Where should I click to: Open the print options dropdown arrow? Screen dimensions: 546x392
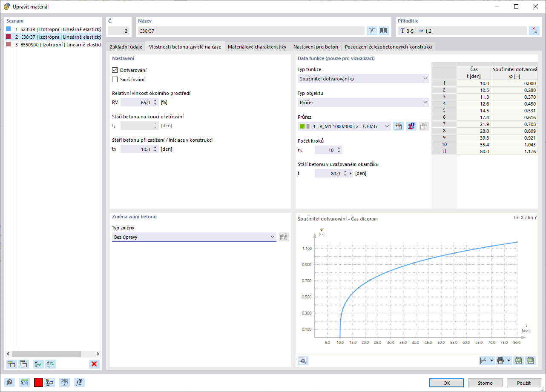click(x=509, y=361)
